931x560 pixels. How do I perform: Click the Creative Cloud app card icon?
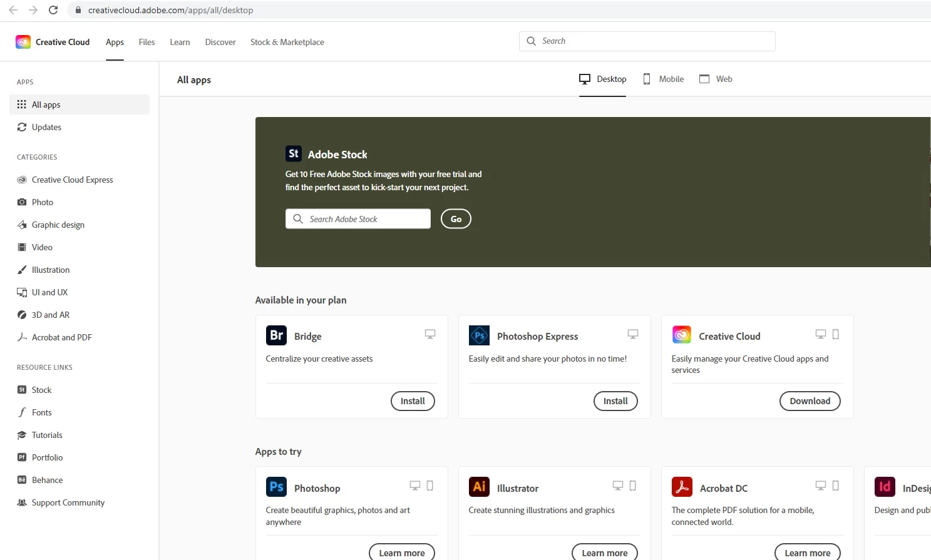point(682,335)
